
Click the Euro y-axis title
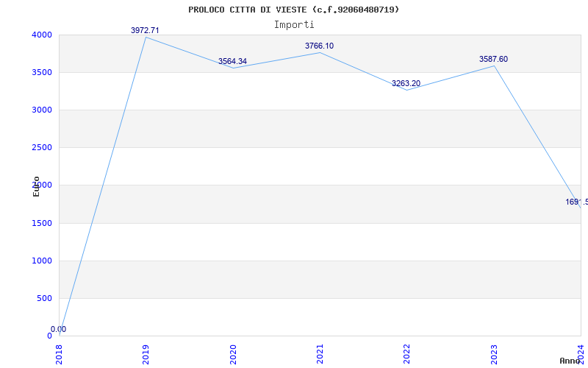(x=36, y=186)
